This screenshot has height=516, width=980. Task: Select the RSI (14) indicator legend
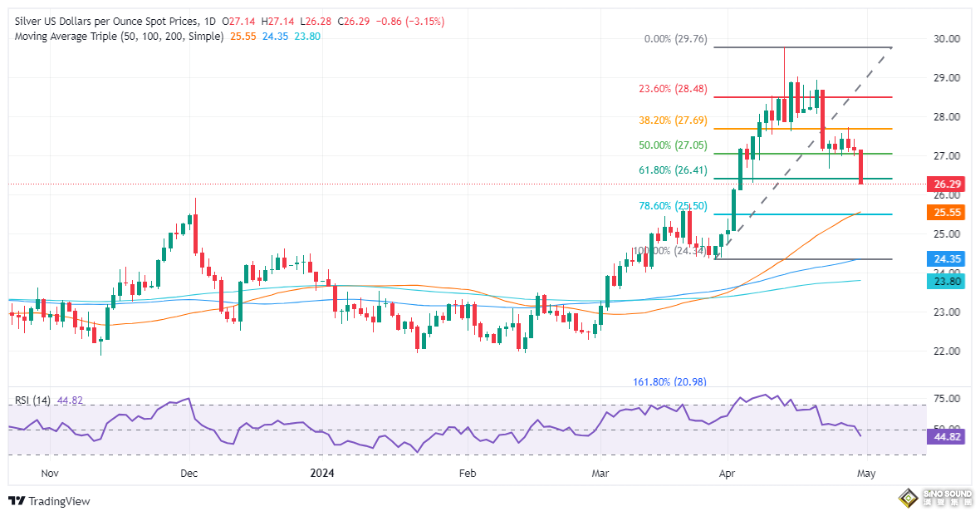coord(33,401)
